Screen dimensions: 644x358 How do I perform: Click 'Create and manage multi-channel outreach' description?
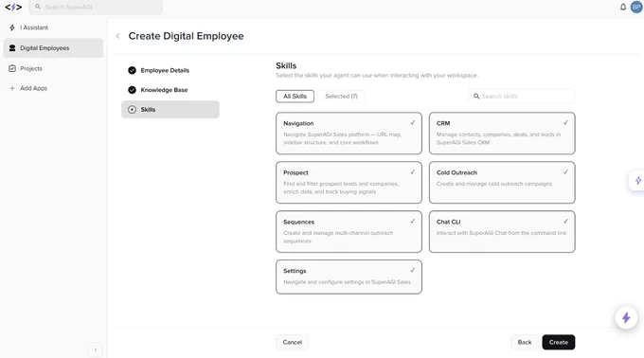coord(338,237)
